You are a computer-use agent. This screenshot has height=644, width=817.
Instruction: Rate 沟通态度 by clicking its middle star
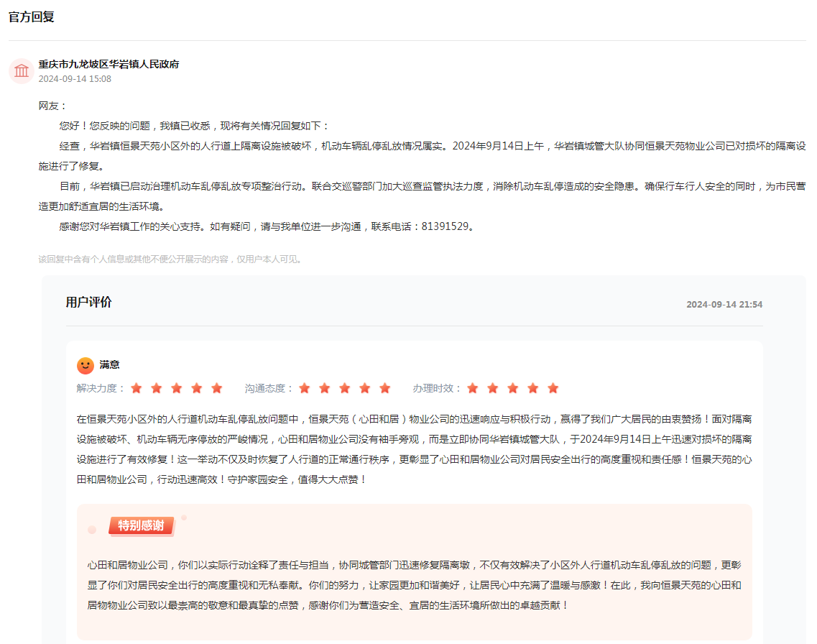[345, 387]
